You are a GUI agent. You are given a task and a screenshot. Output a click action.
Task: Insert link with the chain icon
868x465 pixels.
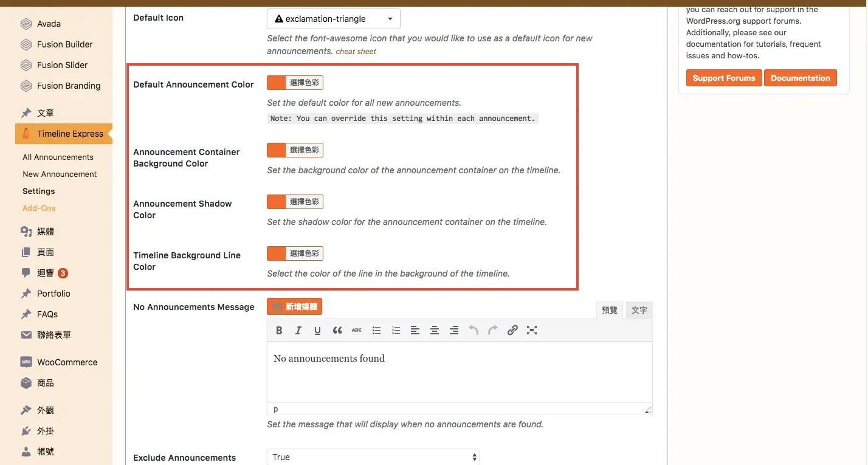point(512,330)
